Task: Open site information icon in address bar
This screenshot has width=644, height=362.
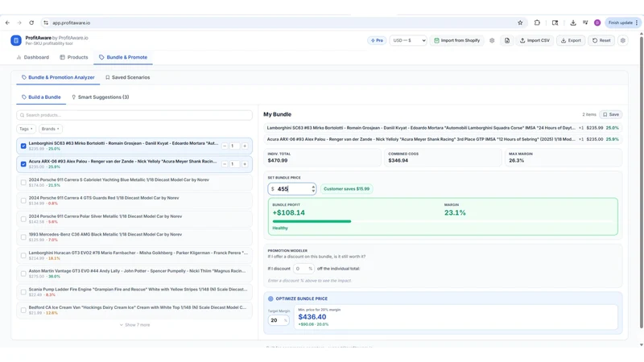Action: point(46,23)
